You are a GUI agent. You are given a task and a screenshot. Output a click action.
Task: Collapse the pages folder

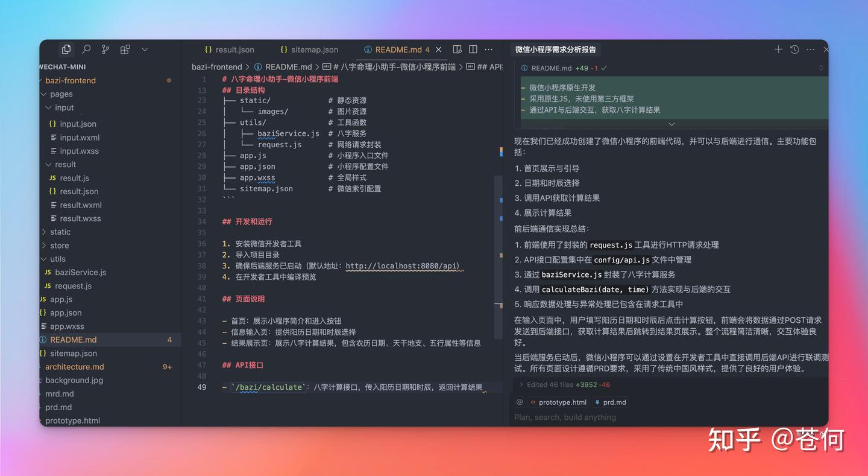[61, 94]
